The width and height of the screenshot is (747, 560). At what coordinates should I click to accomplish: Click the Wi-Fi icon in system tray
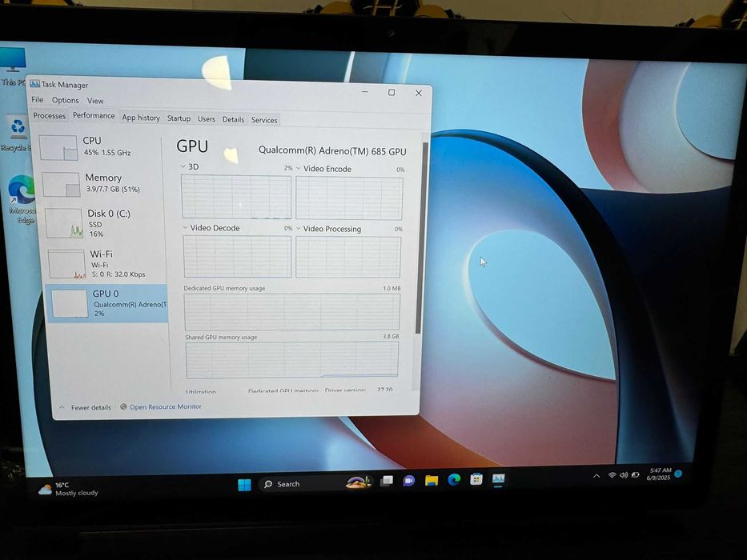[x=612, y=475]
